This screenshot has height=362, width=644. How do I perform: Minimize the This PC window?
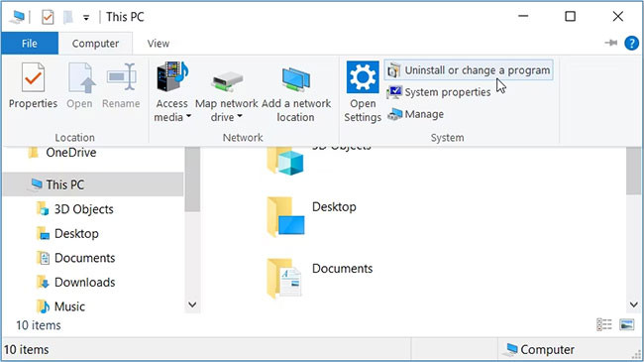point(523,17)
